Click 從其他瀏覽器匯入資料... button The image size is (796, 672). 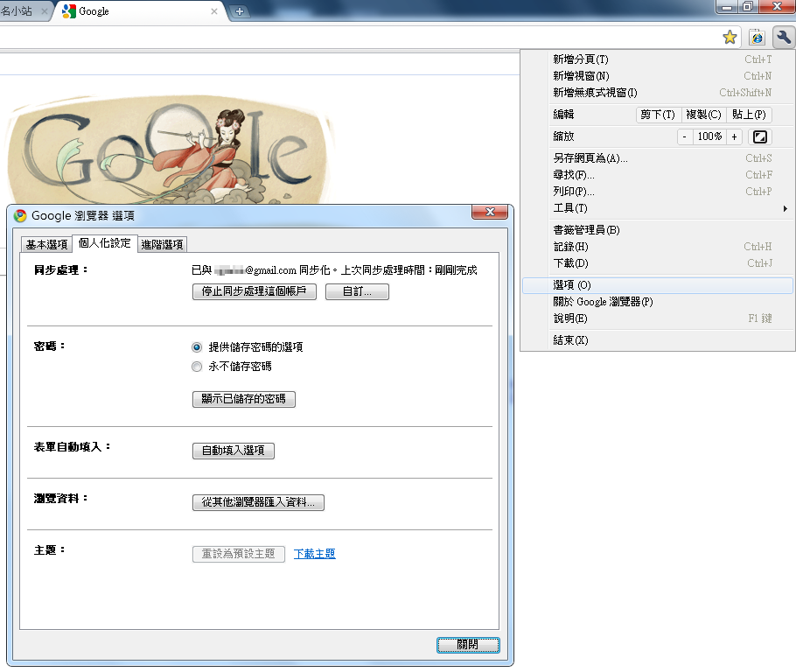(258, 503)
